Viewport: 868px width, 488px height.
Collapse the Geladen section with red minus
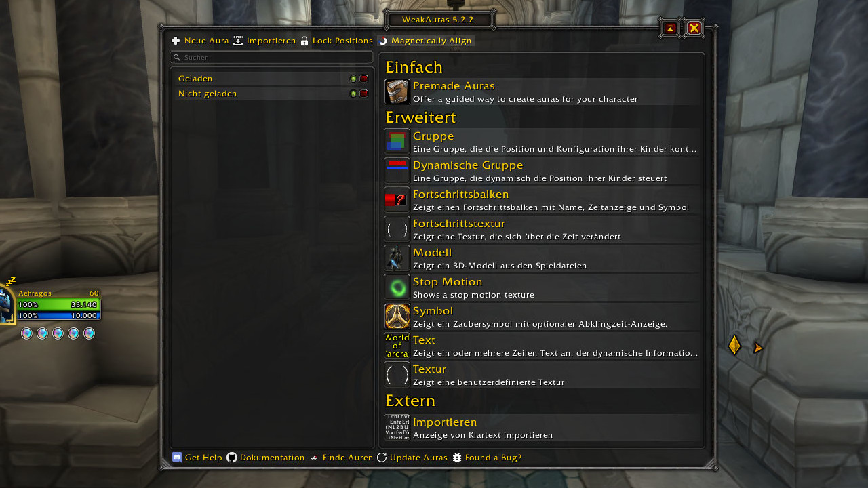click(364, 79)
